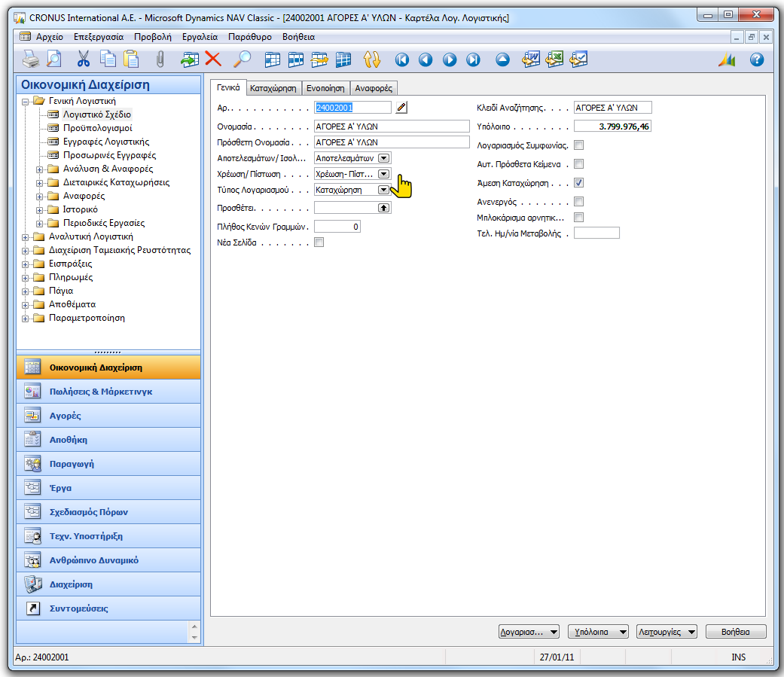Open Help with the blue question mark icon
The width and height of the screenshot is (784, 677).
point(756,60)
